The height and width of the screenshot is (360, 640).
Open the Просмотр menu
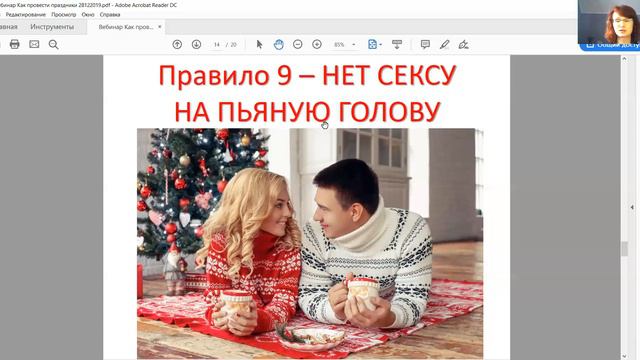tap(64, 14)
